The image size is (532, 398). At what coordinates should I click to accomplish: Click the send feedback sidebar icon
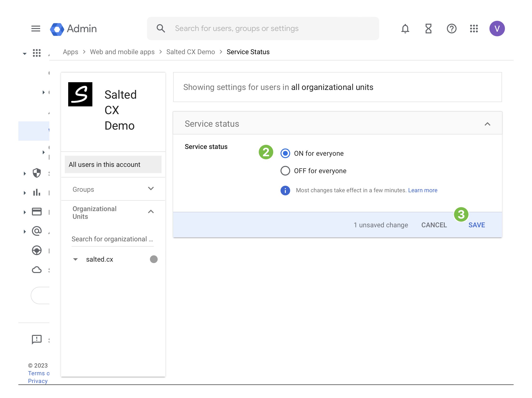click(x=37, y=340)
